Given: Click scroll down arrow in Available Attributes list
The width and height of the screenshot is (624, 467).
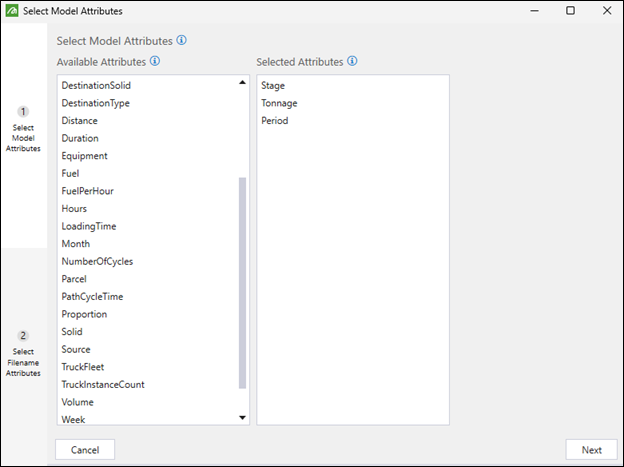Looking at the screenshot, I should point(242,418).
